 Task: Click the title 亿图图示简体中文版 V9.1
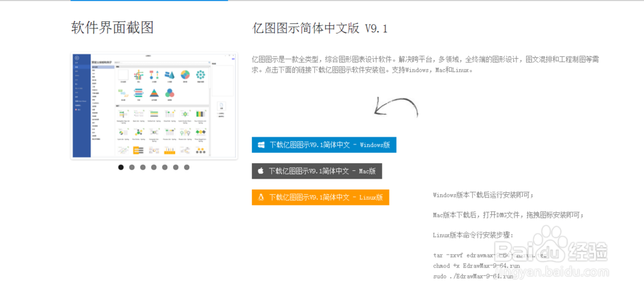click(319, 28)
